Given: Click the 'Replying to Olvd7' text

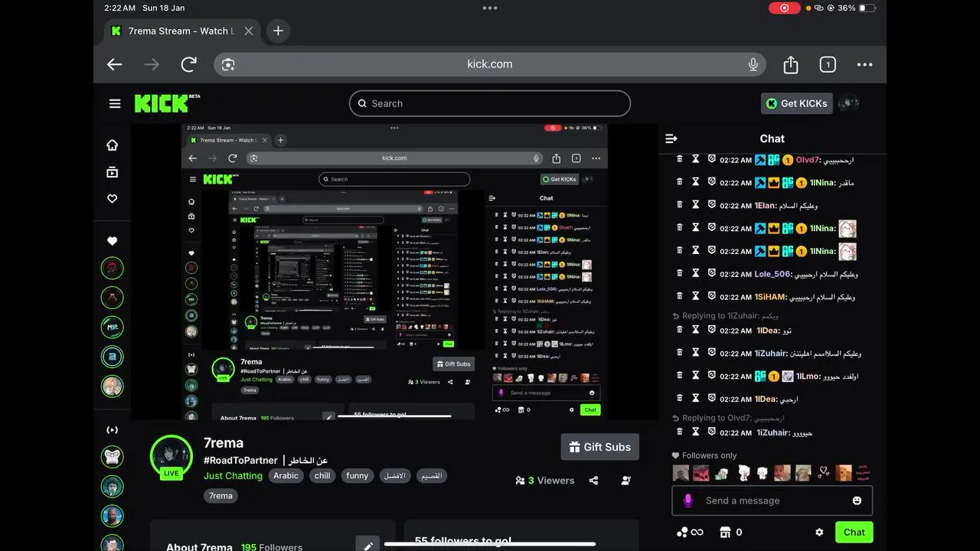Looking at the screenshot, I should (717, 418).
